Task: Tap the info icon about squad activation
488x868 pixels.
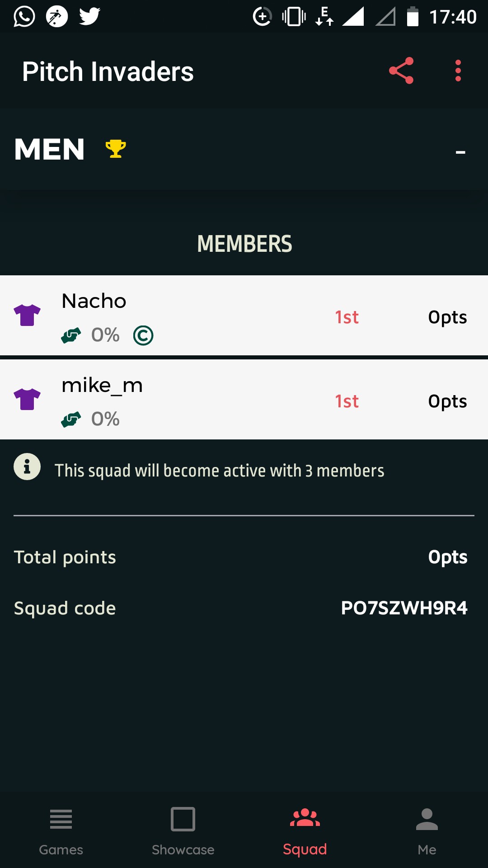Action: pos(27,466)
